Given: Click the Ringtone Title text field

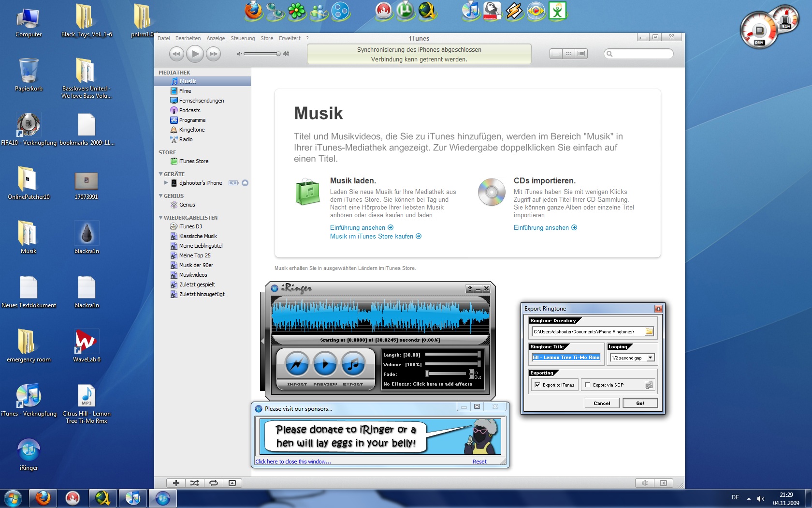Looking at the screenshot, I should 565,358.
